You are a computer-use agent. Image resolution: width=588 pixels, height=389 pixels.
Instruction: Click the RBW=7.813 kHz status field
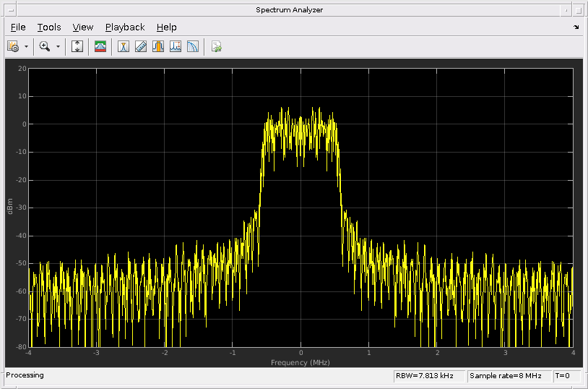(x=428, y=376)
